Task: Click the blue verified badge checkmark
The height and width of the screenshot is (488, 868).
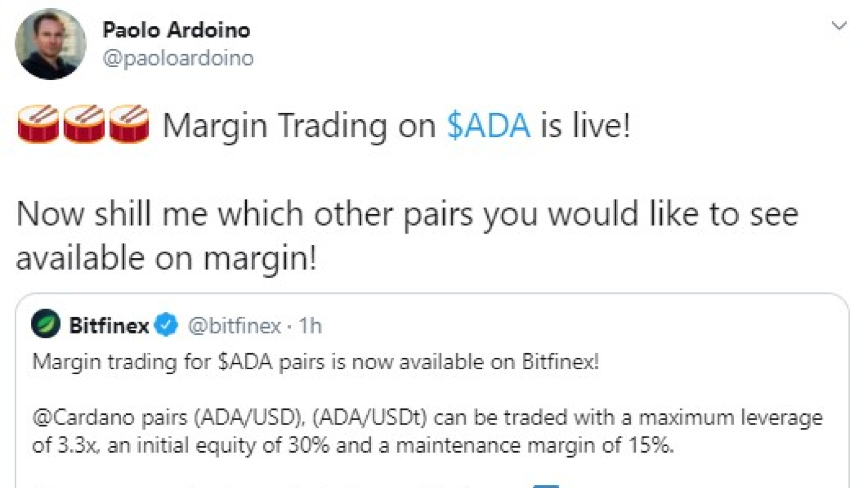Action: point(166,325)
